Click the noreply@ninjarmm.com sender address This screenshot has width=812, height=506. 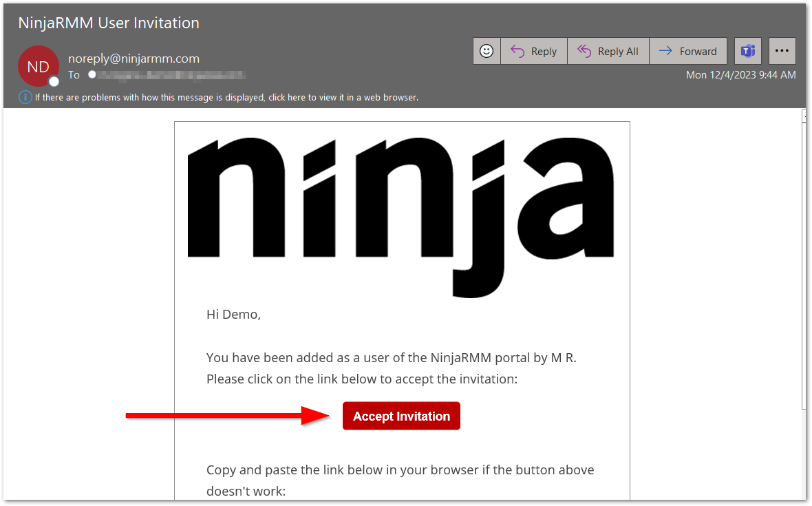134,59
